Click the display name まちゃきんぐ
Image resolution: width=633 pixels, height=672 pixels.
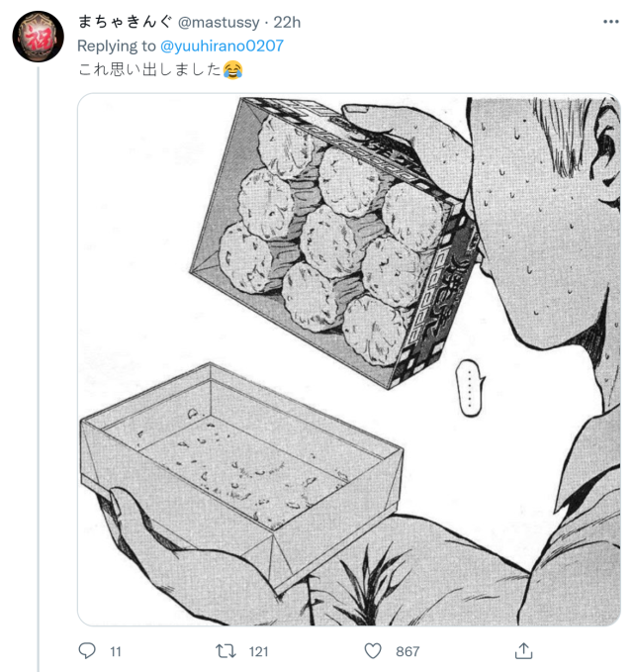point(125,22)
